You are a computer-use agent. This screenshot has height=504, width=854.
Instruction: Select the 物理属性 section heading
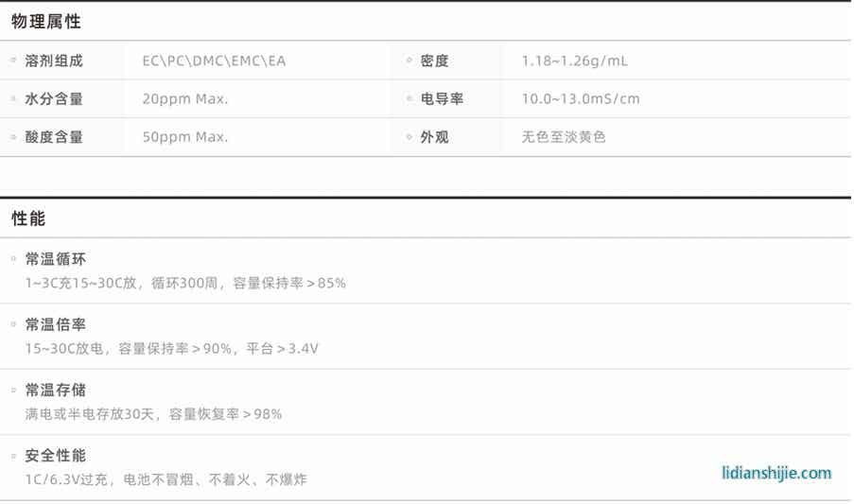[x=46, y=22]
